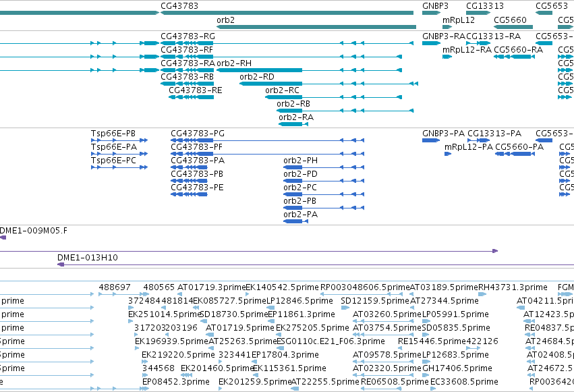Click EST LP12846.5prime
The height and width of the screenshot is (392, 574).
point(299,301)
